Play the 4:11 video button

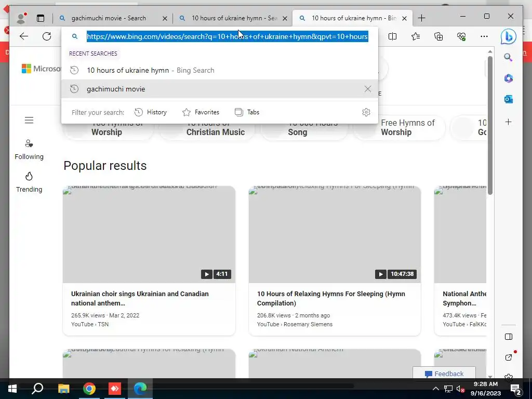206,274
